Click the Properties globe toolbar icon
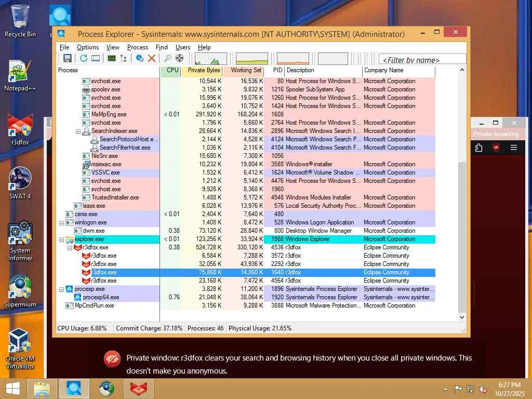532x399 pixels. [x=139, y=58]
